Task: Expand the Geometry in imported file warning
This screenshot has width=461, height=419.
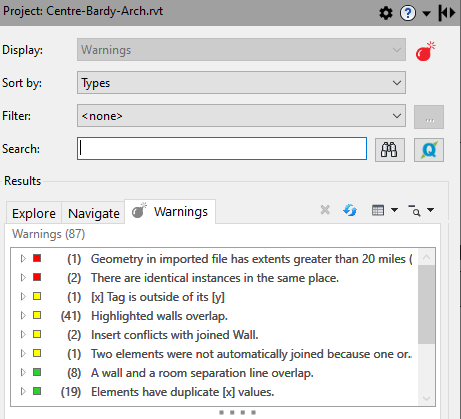Action: point(23,259)
